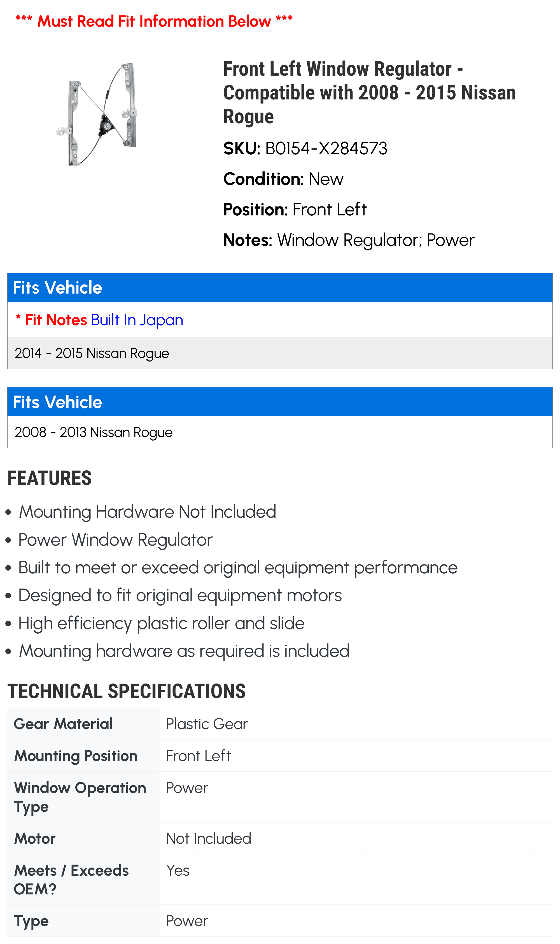
Task: Click the Fit Notes Built In Japan text
Action: [x=99, y=320]
